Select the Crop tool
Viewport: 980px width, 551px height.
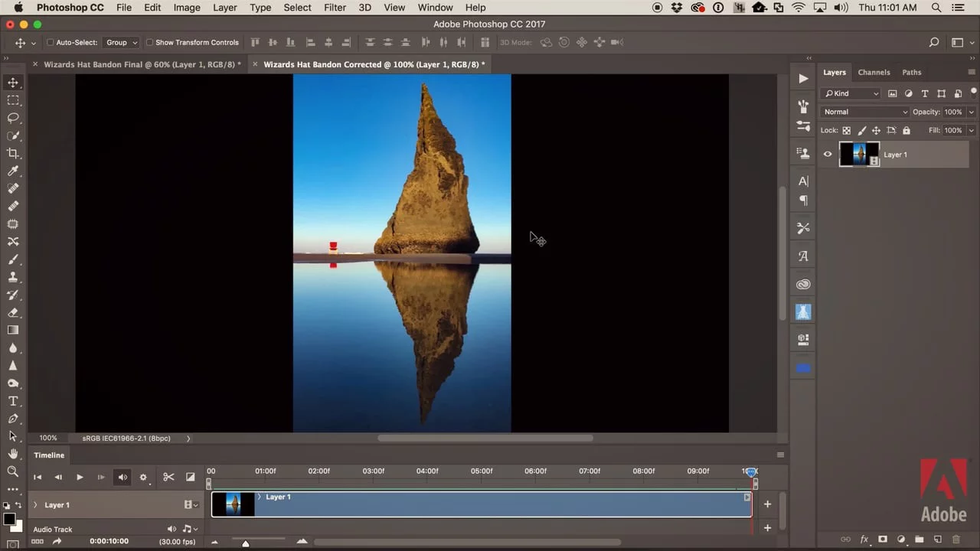[x=12, y=153]
